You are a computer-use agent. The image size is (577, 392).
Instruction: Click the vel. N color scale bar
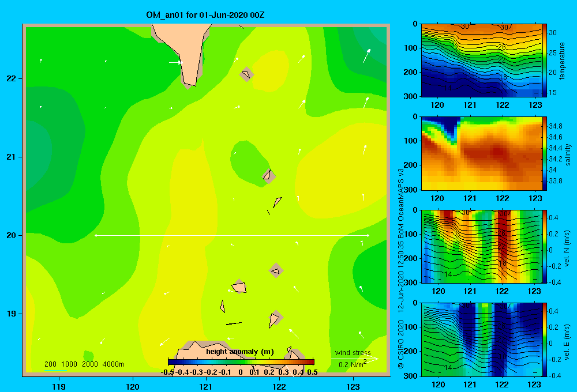coord(545,246)
